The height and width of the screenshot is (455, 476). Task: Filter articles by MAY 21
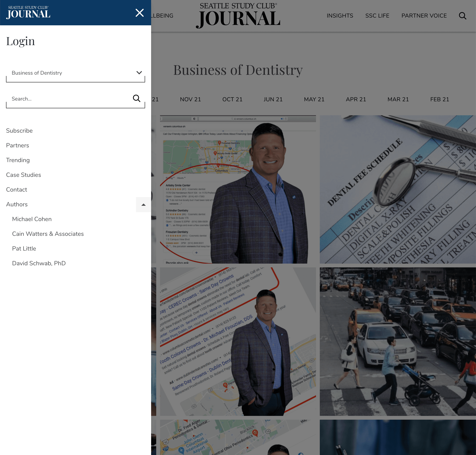pyautogui.click(x=314, y=99)
